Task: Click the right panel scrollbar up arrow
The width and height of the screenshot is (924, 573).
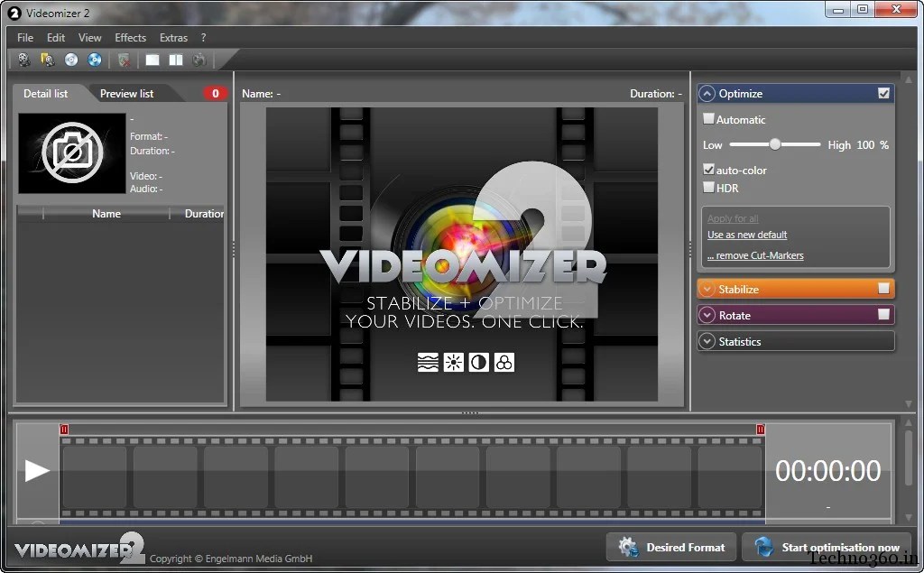Action: tap(908, 79)
